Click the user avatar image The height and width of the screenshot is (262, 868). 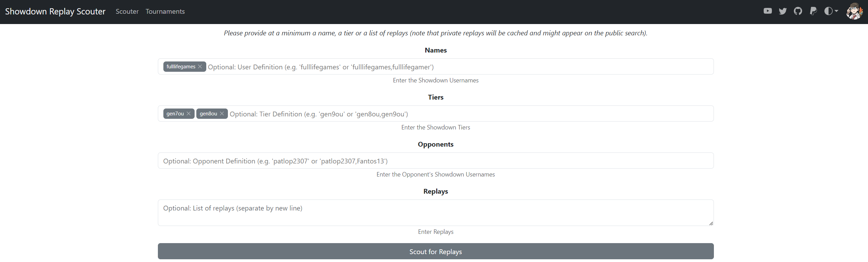pos(854,11)
